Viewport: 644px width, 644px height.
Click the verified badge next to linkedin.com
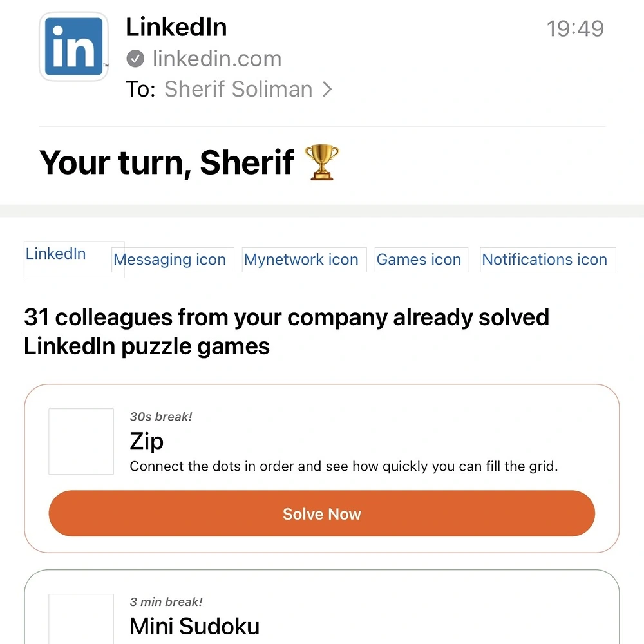click(x=135, y=58)
